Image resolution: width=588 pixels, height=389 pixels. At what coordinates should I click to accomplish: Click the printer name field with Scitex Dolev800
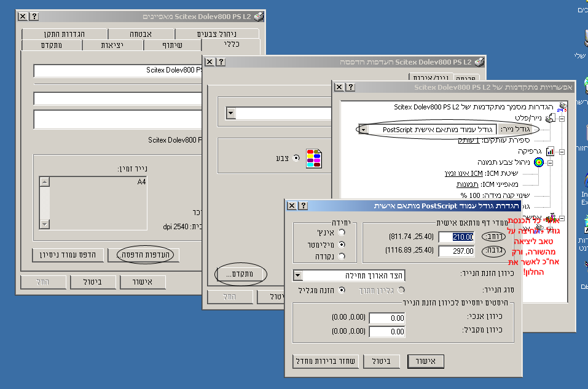118,70
